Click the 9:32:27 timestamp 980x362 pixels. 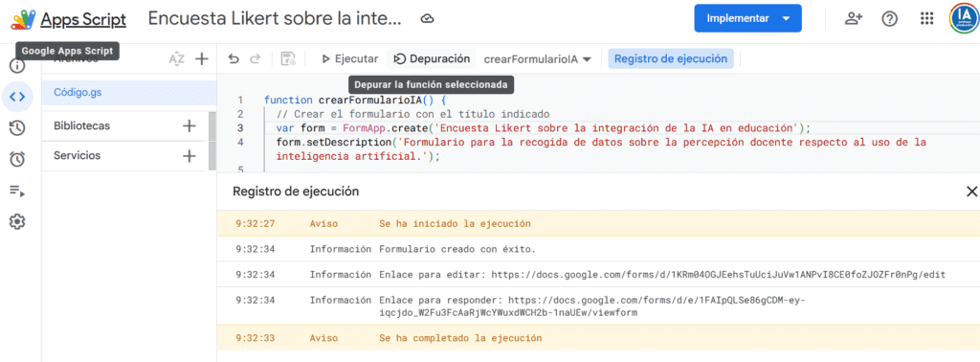(x=256, y=223)
